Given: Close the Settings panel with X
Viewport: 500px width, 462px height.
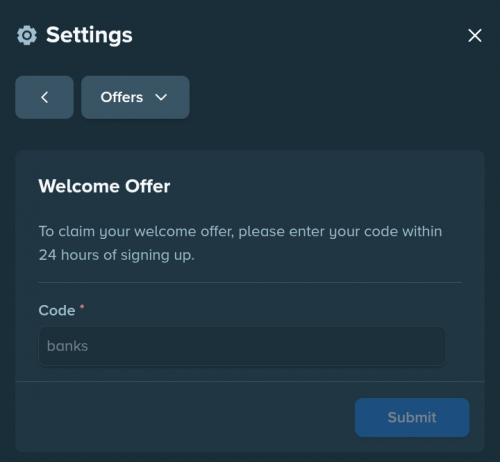Looking at the screenshot, I should [x=475, y=35].
